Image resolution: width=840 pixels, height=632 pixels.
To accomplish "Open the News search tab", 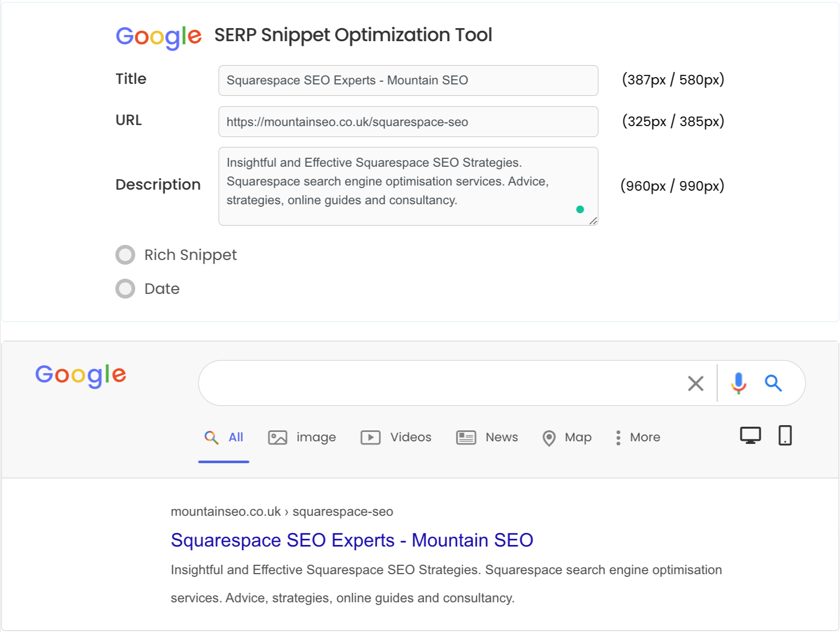I will coord(487,438).
